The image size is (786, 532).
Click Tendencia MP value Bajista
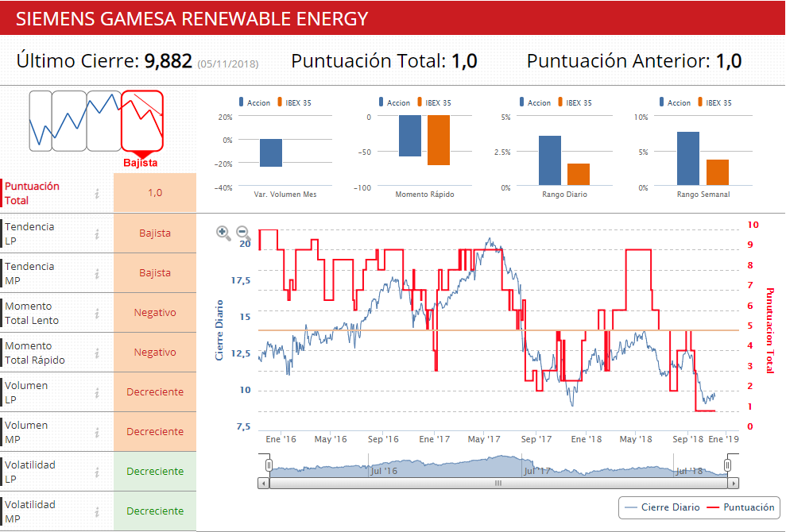click(x=155, y=272)
